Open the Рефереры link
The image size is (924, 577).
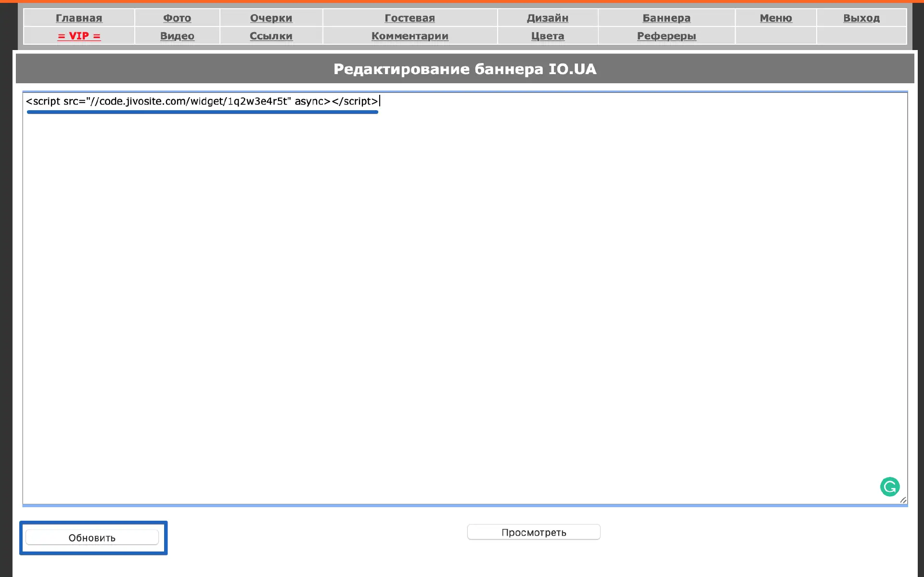[666, 36]
